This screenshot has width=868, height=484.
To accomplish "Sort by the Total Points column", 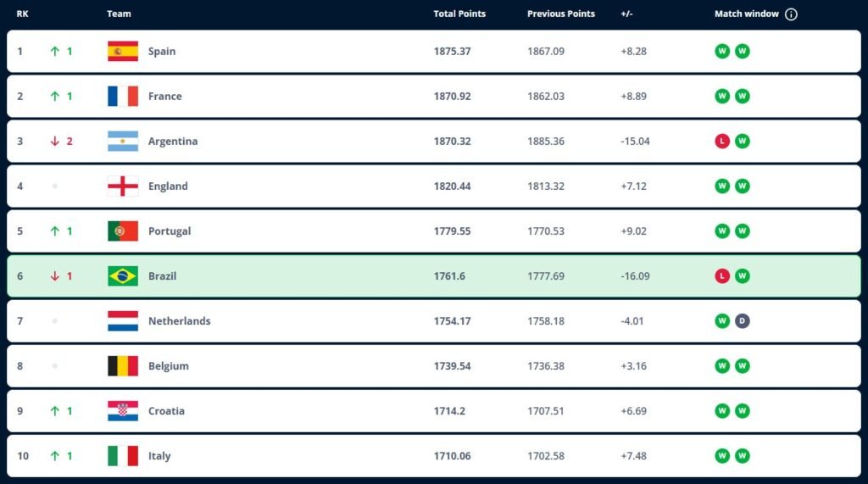I will click(459, 14).
